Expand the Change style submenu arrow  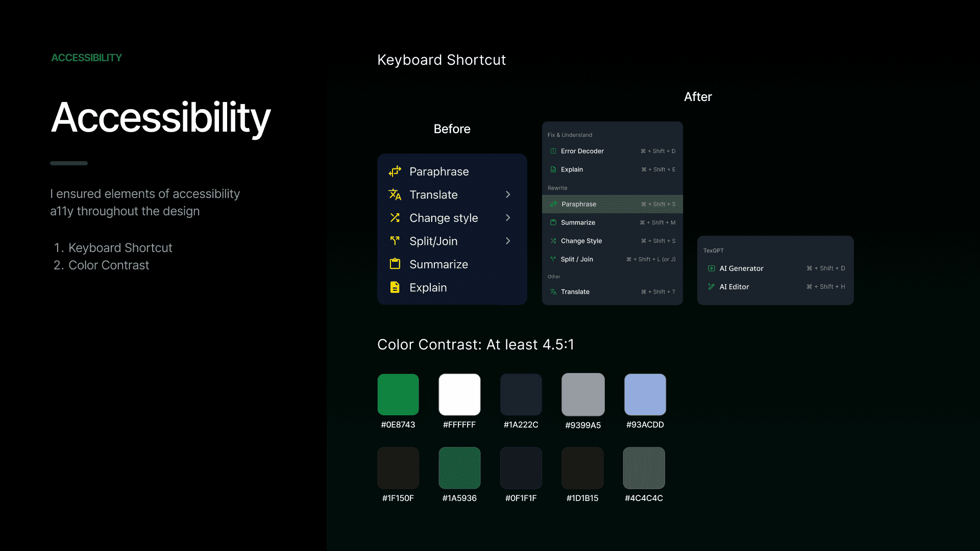click(x=507, y=218)
